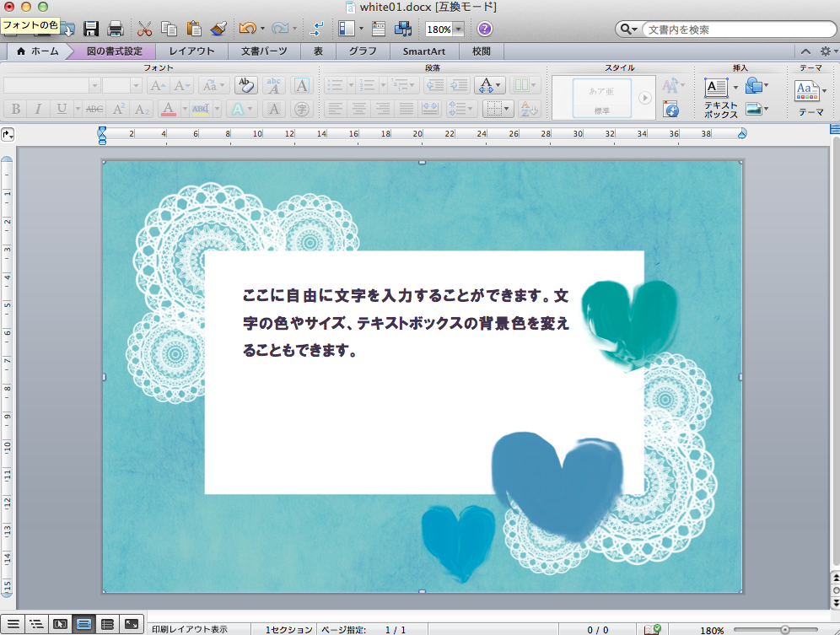Toggle full screen view button in status bar

[131, 624]
